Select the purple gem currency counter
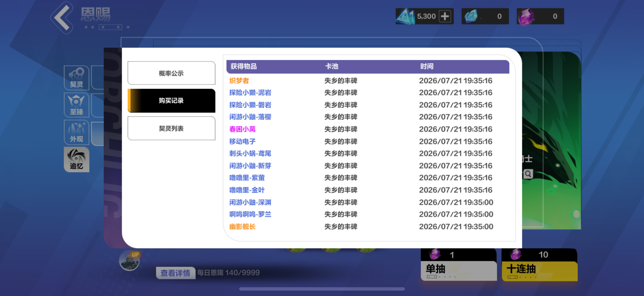Image resolution: width=644 pixels, height=296 pixels. click(x=540, y=16)
